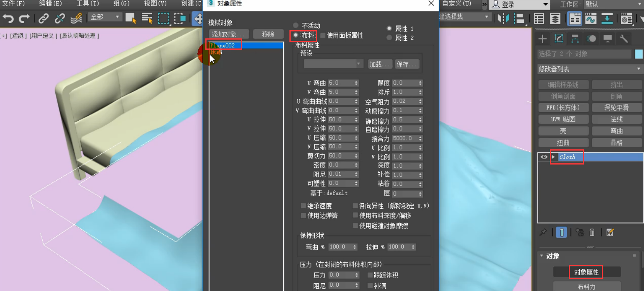Open the 工具(T) menu
This screenshot has height=291, width=644.
88,3
